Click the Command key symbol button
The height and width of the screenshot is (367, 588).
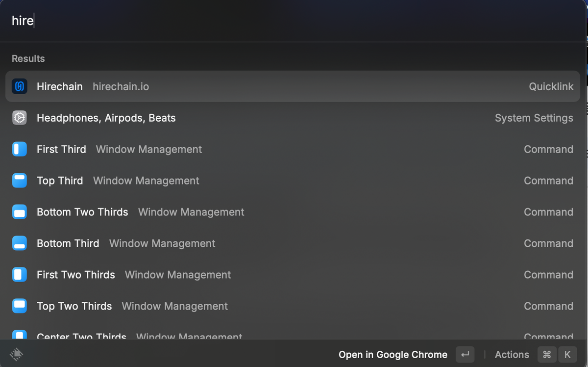click(x=547, y=355)
